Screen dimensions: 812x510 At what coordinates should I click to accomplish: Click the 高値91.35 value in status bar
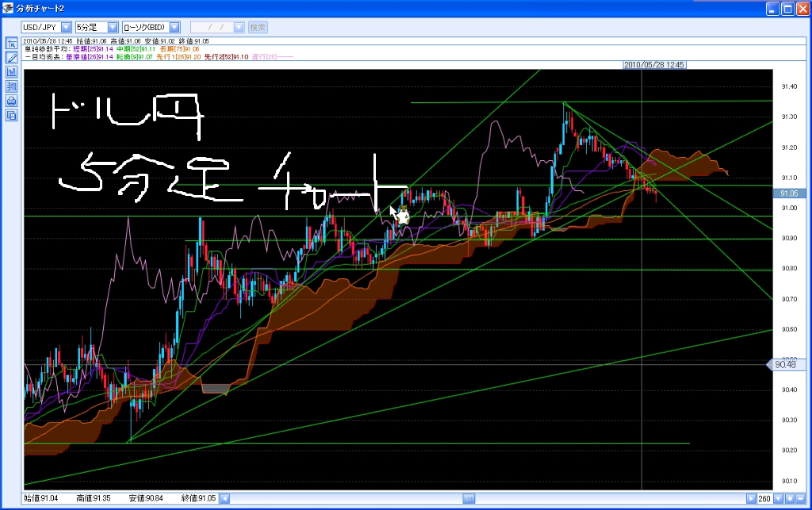click(x=94, y=498)
